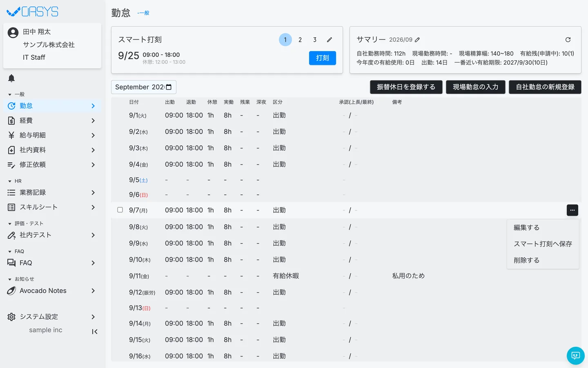Tick the checkbox on the 9/7 row
This screenshot has height=368, width=588.
(120, 210)
